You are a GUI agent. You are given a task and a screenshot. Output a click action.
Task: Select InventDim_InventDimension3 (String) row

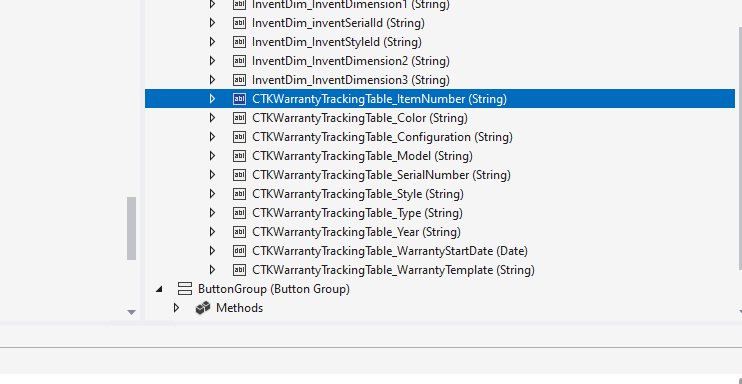click(x=440, y=80)
